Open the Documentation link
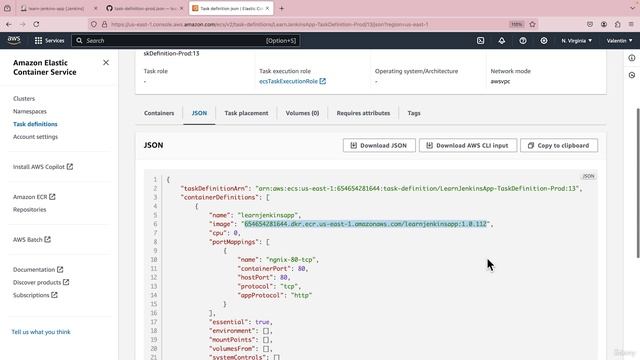 click(38, 269)
